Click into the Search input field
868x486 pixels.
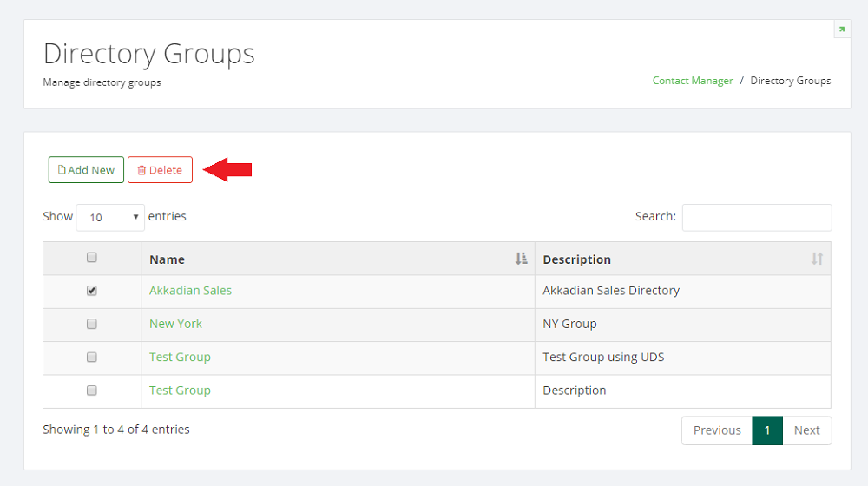(756, 217)
